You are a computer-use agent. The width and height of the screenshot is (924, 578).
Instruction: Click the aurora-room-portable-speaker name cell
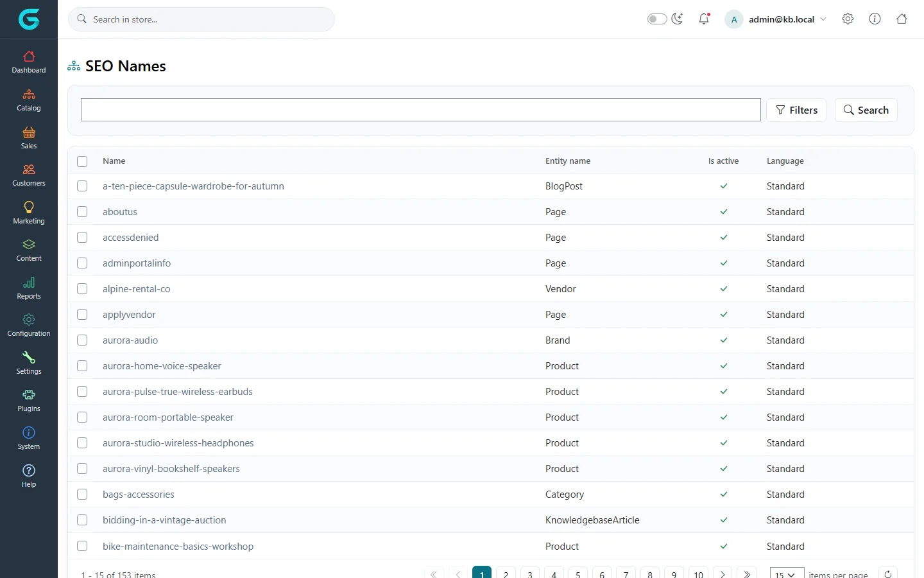[x=168, y=417]
